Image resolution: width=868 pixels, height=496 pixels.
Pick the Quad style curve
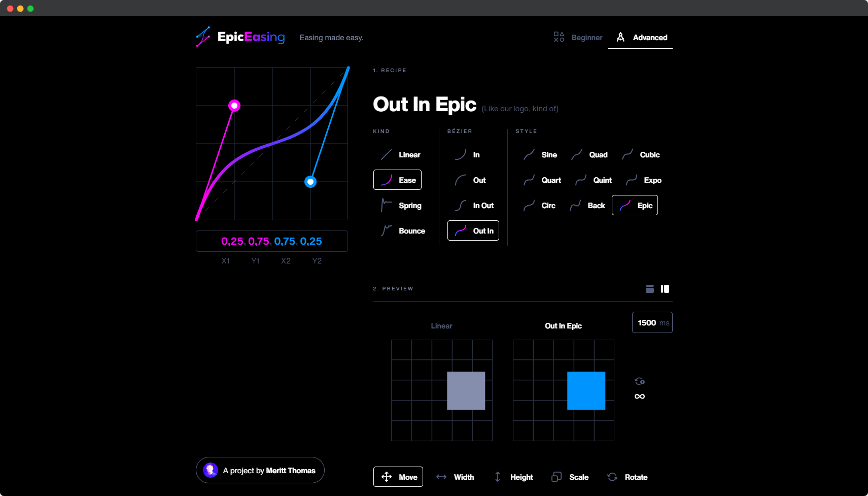(589, 155)
